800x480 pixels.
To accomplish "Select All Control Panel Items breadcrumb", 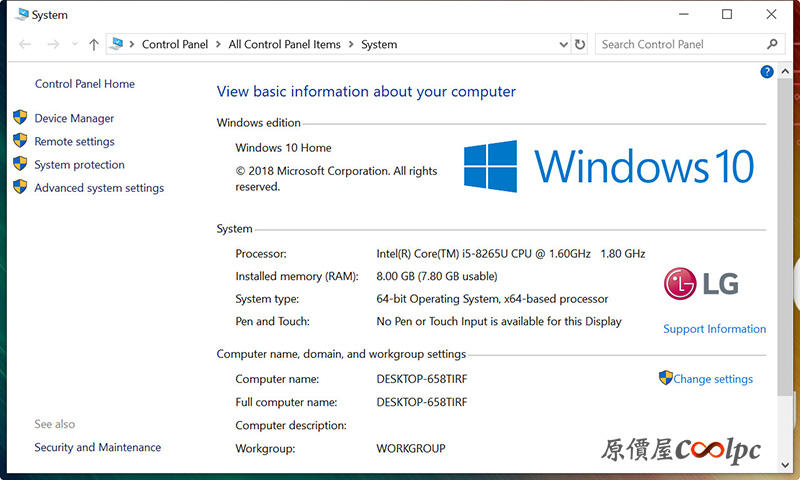I will click(284, 44).
